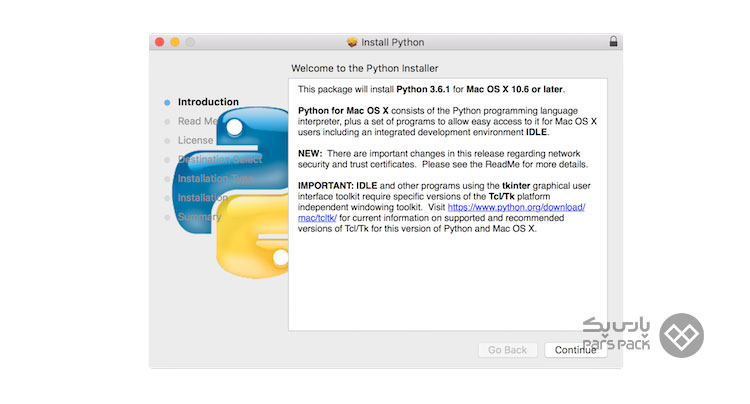The image size is (750, 404).
Task: Close the Install Python window
Action: click(x=158, y=42)
